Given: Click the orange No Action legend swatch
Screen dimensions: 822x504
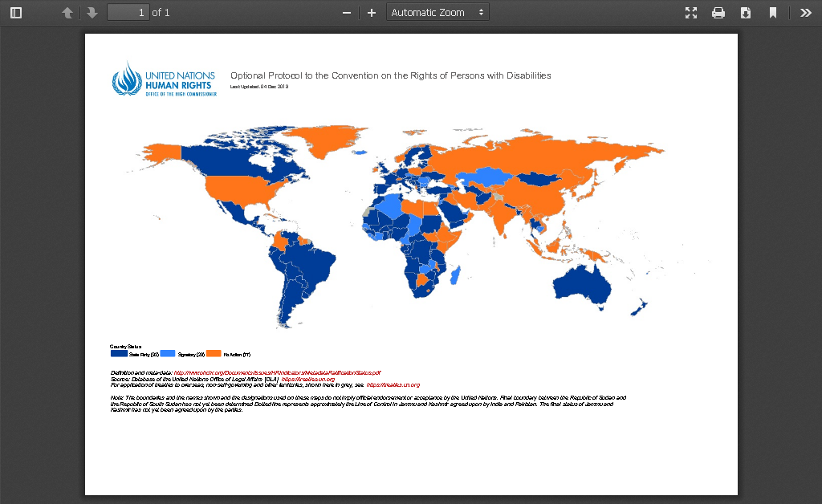Looking at the screenshot, I should 214,354.
